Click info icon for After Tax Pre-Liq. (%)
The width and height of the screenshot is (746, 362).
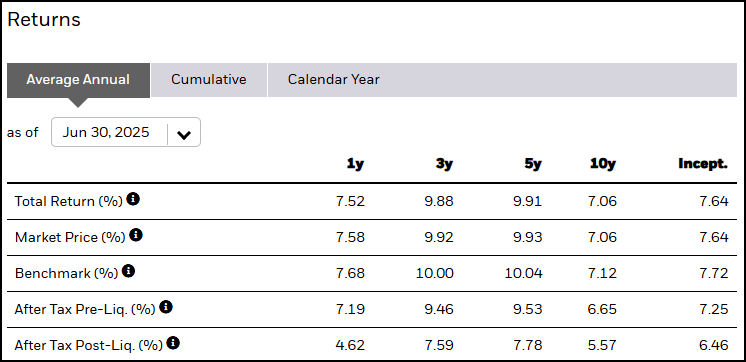pos(166,307)
